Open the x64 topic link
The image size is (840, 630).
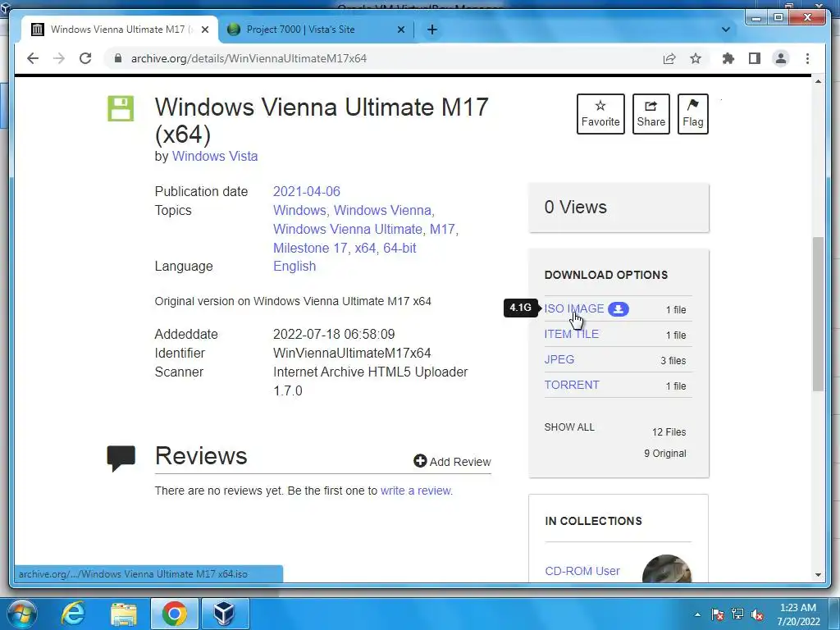(365, 248)
